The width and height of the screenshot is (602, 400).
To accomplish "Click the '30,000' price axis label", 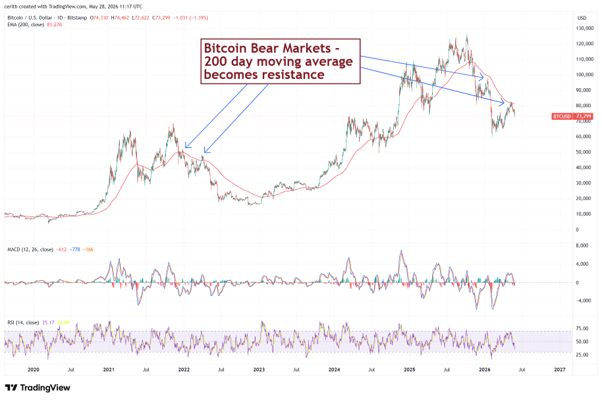I will pyautogui.click(x=585, y=183).
